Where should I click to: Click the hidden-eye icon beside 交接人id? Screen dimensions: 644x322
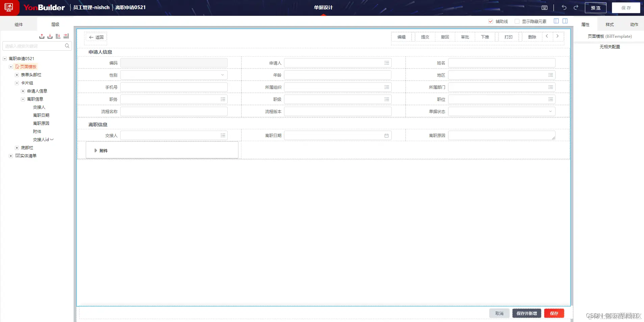(52, 139)
